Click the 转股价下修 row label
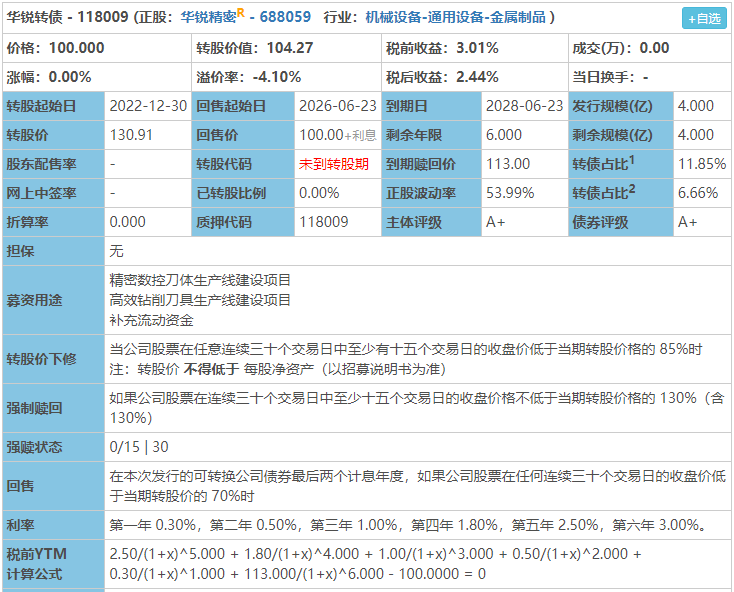This screenshot has width=734, height=592. (53, 359)
